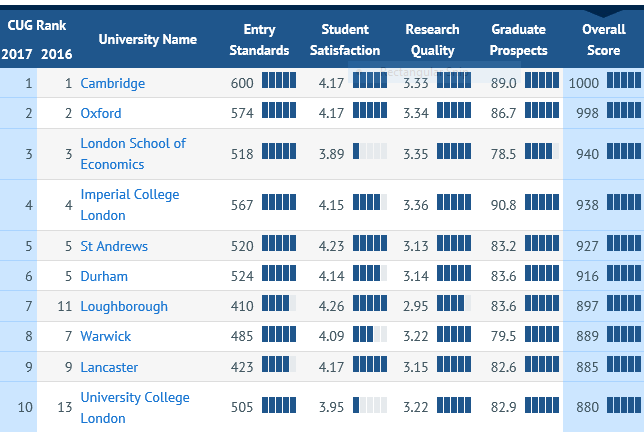Open the Lancaster university link
This screenshot has height=432, width=644.
coord(109,367)
